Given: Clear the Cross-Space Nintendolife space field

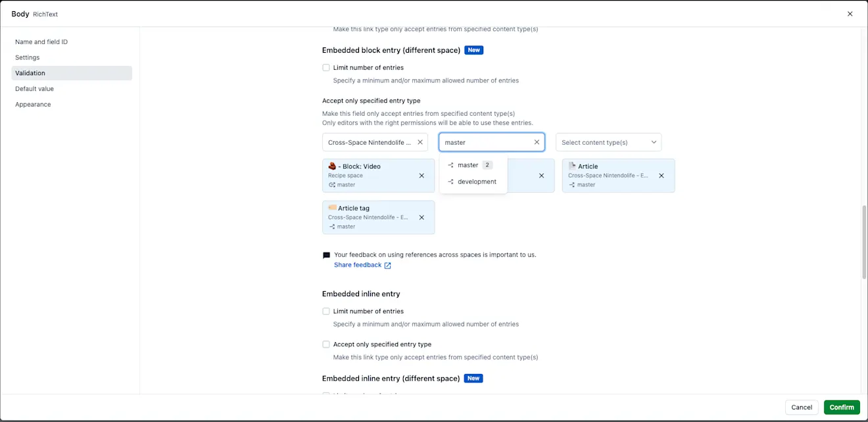Looking at the screenshot, I should click(420, 142).
